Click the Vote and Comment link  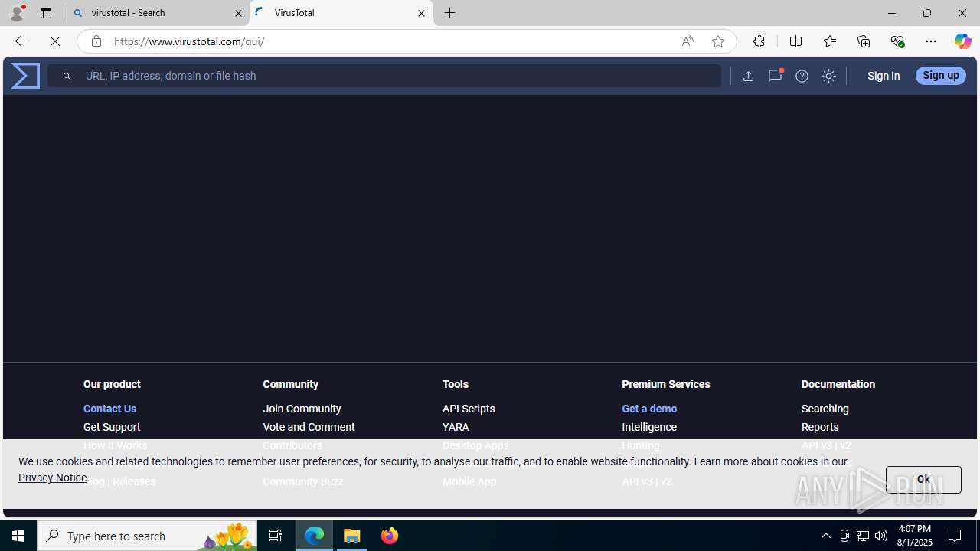[309, 427]
